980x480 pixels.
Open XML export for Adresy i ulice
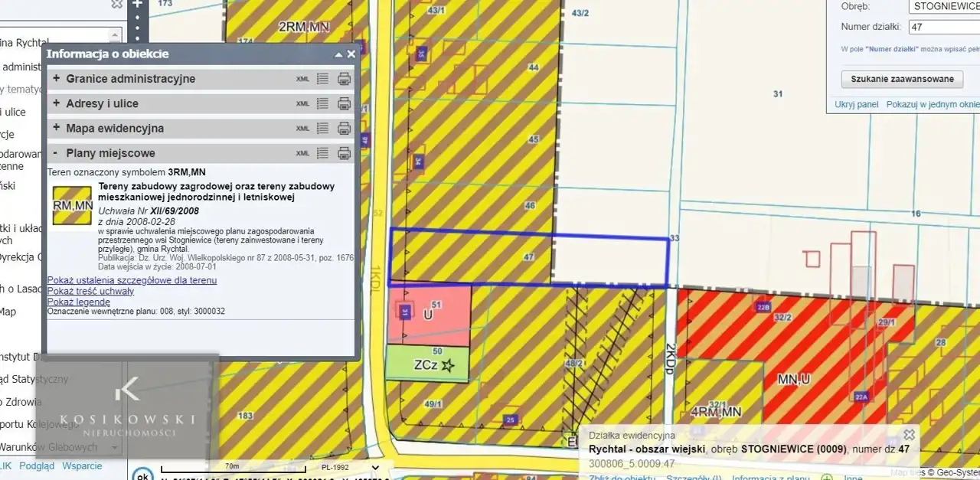[x=303, y=103]
